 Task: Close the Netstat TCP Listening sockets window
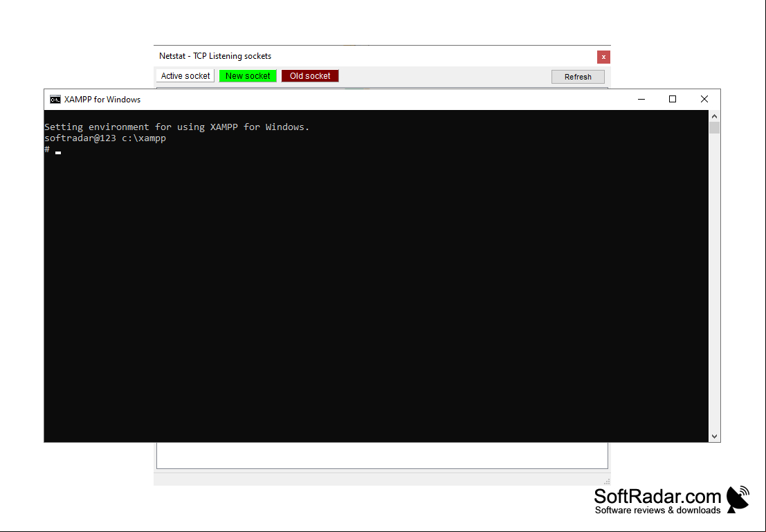pyautogui.click(x=603, y=57)
